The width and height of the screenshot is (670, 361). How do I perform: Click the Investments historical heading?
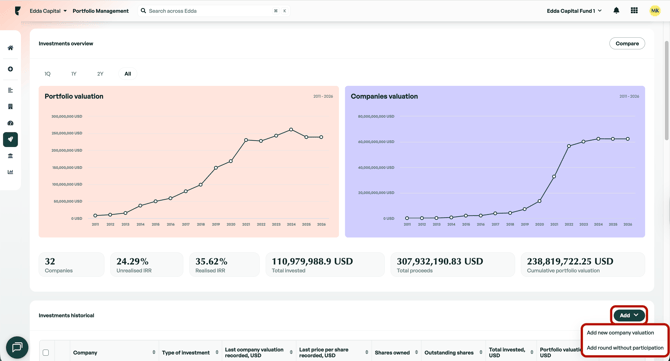(x=66, y=315)
